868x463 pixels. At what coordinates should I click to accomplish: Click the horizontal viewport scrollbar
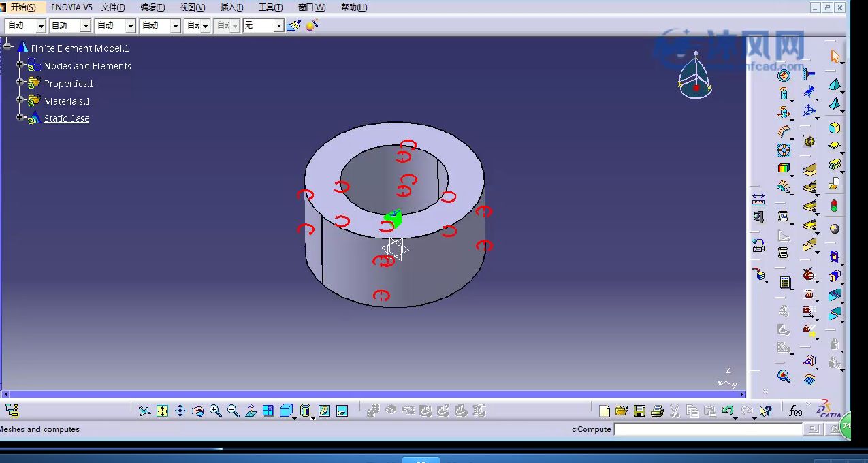[374, 393]
